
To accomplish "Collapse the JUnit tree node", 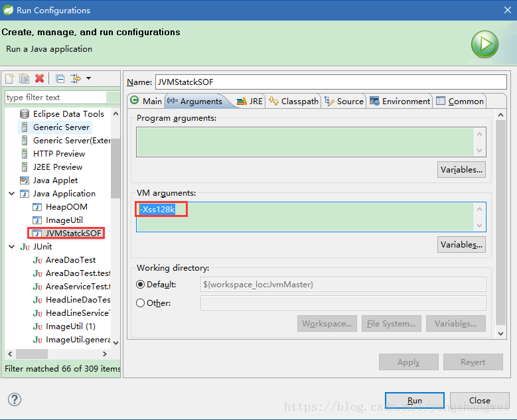I will pyautogui.click(x=11, y=247).
